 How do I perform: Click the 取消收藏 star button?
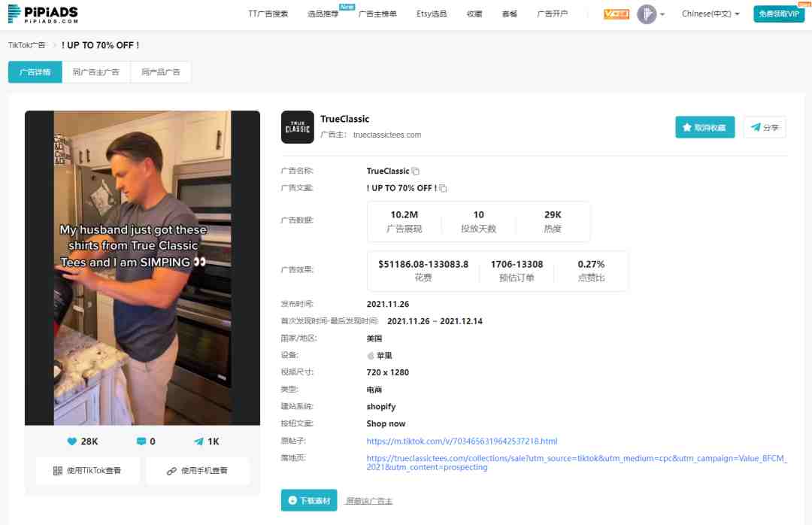pyautogui.click(x=704, y=127)
